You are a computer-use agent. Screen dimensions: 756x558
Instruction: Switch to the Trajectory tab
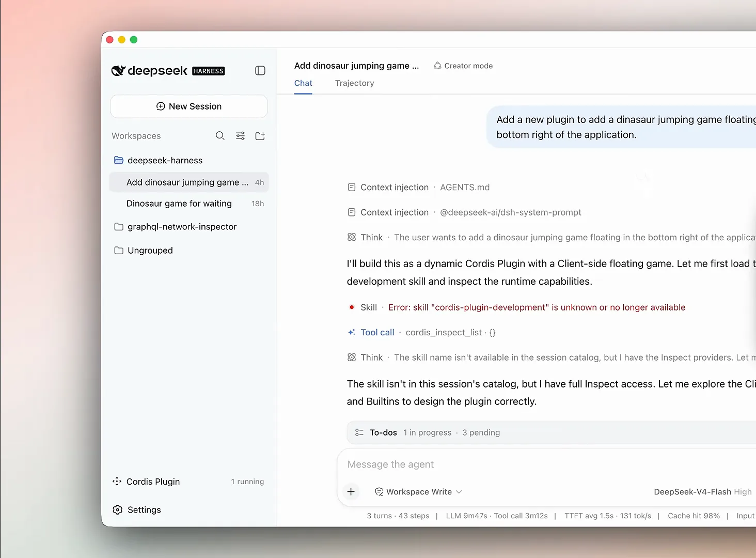tap(354, 83)
